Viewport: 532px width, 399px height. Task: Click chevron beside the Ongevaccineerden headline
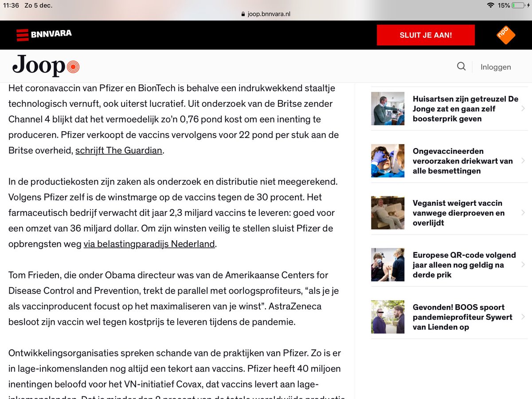point(523,160)
